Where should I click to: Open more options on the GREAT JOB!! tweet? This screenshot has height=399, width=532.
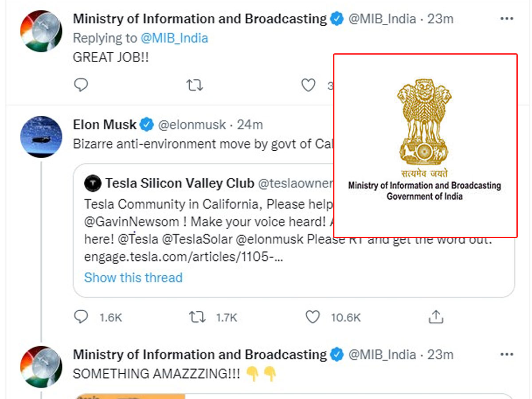tap(506, 19)
